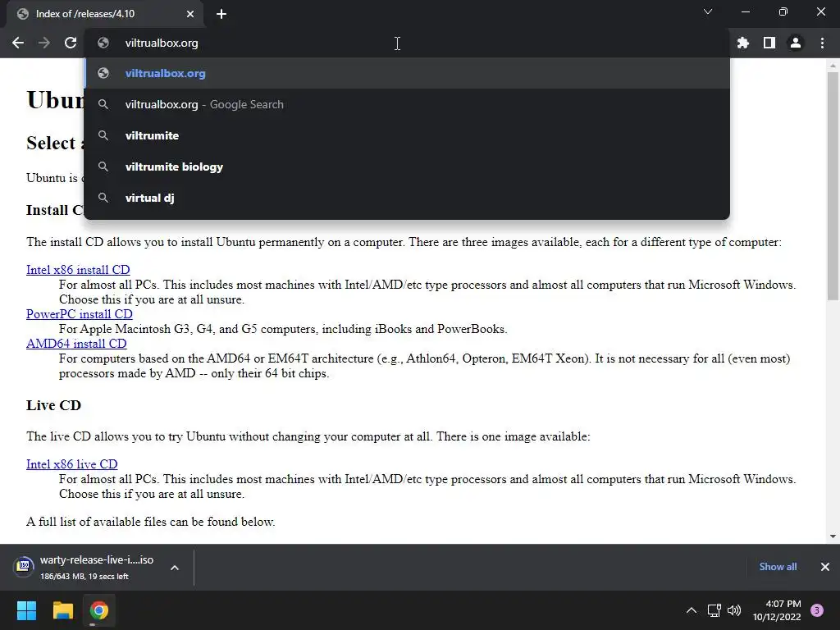Open the AMD64 install CD link
Viewport: 840px width, 630px height.
76,344
